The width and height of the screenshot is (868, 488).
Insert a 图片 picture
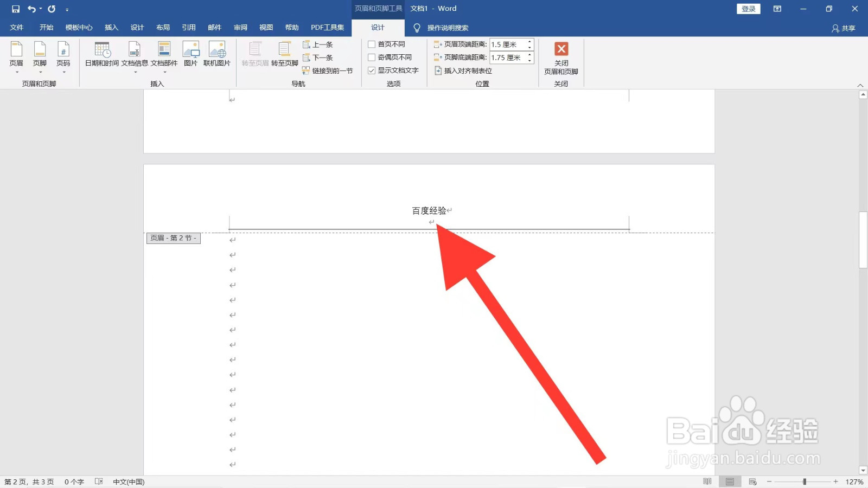click(x=191, y=54)
